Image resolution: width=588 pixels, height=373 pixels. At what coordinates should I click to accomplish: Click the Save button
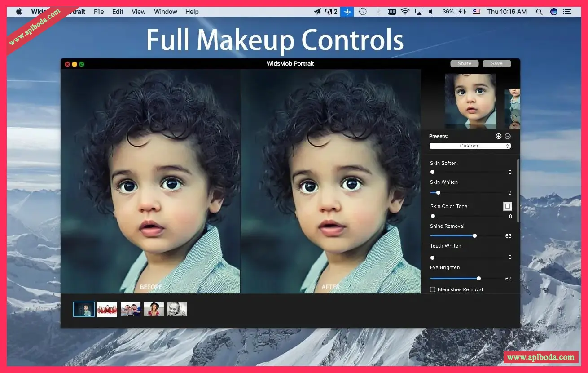pyautogui.click(x=496, y=63)
